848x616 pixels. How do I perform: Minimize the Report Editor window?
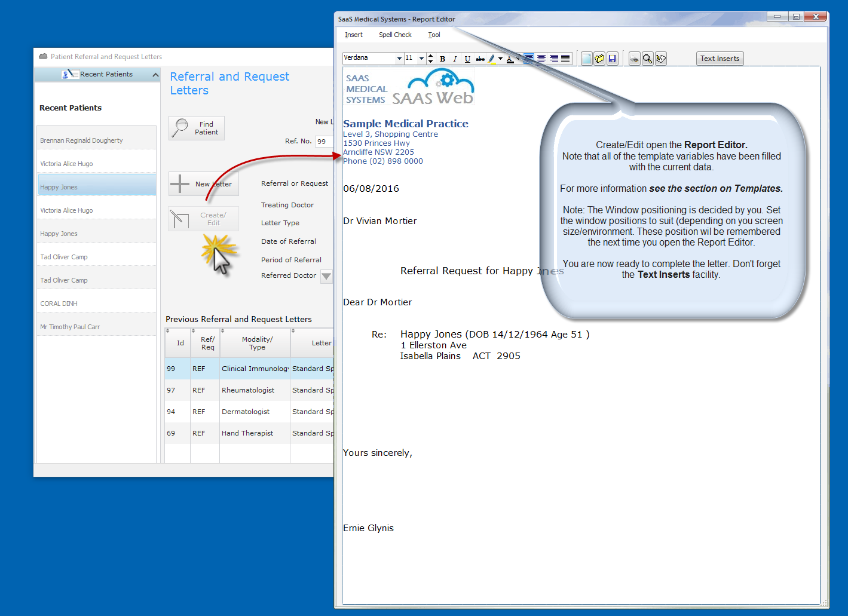pos(777,17)
